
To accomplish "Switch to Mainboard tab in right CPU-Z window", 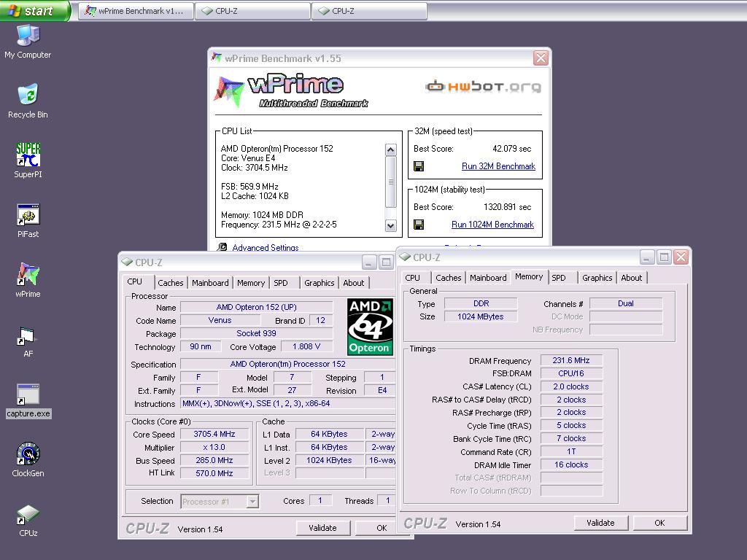I will pyautogui.click(x=488, y=278).
